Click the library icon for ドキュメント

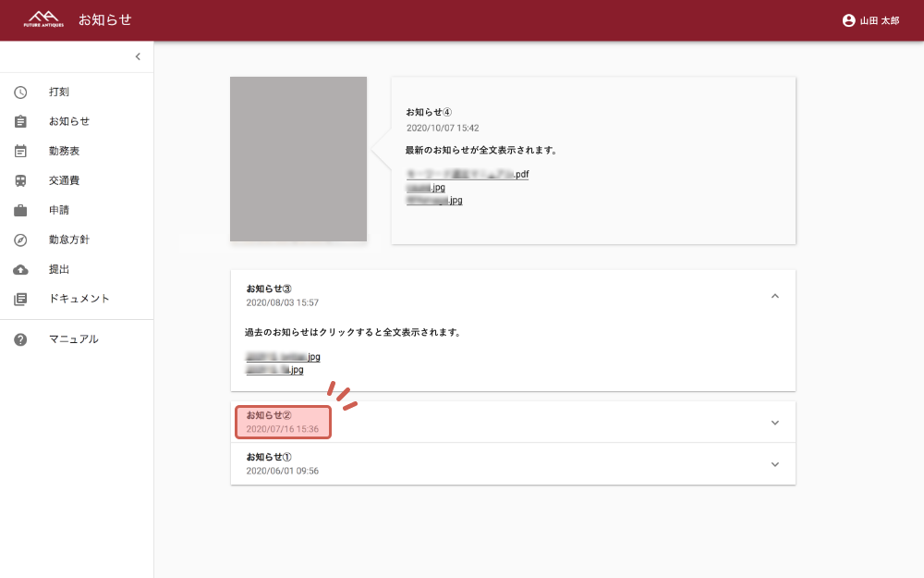coord(20,299)
